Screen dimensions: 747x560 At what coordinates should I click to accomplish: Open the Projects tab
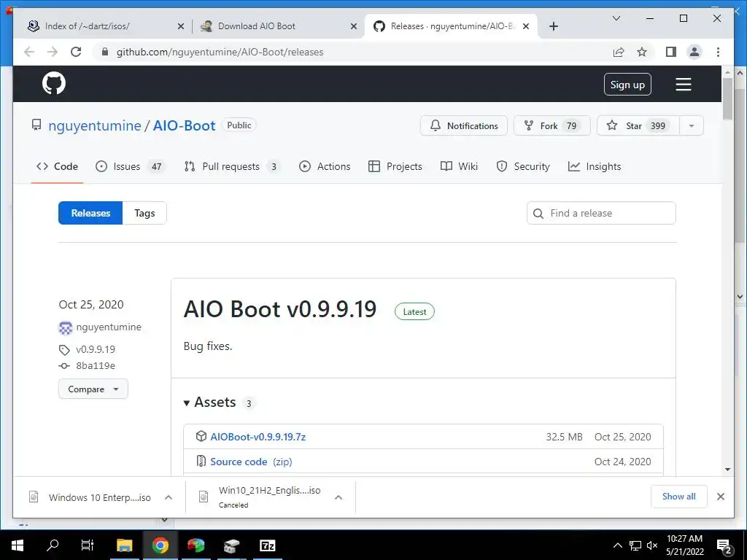point(395,166)
